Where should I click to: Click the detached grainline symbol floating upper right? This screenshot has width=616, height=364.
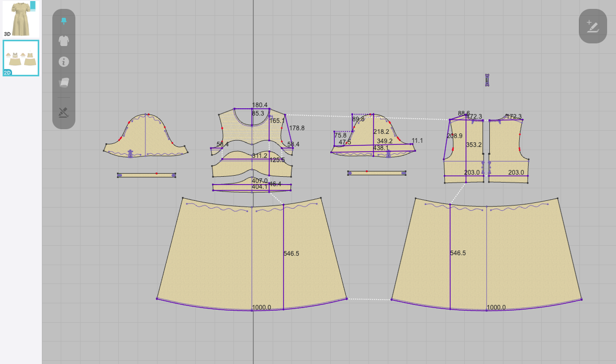pyautogui.click(x=488, y=79)
